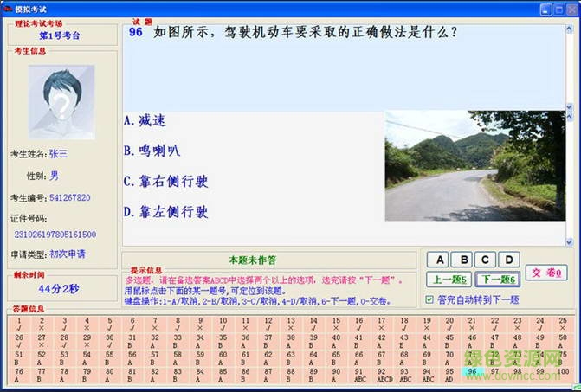Click the ID number 231026197805161500

(x=55, y=235)
